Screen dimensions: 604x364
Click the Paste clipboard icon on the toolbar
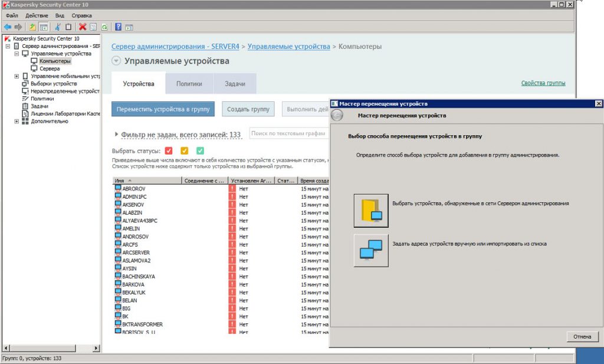point(69,27)
